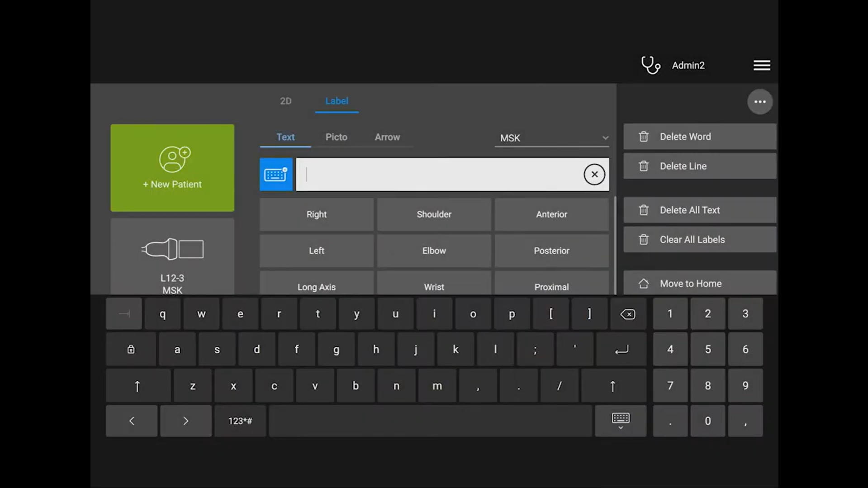Image resolution: width=868 pixels, height=488 pixels.
Task: Click the Move to Home icon
Action: point(644,284)
